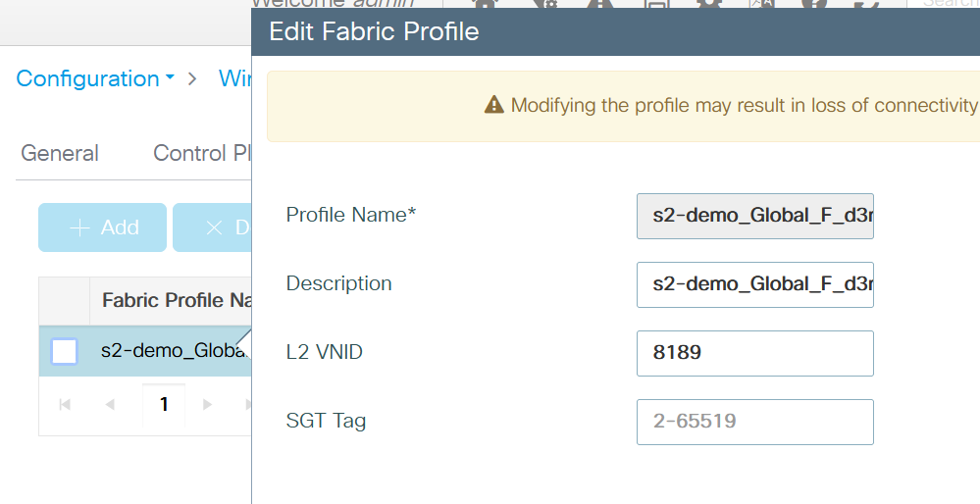Click the SGT Tag label
The width and height of the screenshot is (980, 504).
[327, 421]
